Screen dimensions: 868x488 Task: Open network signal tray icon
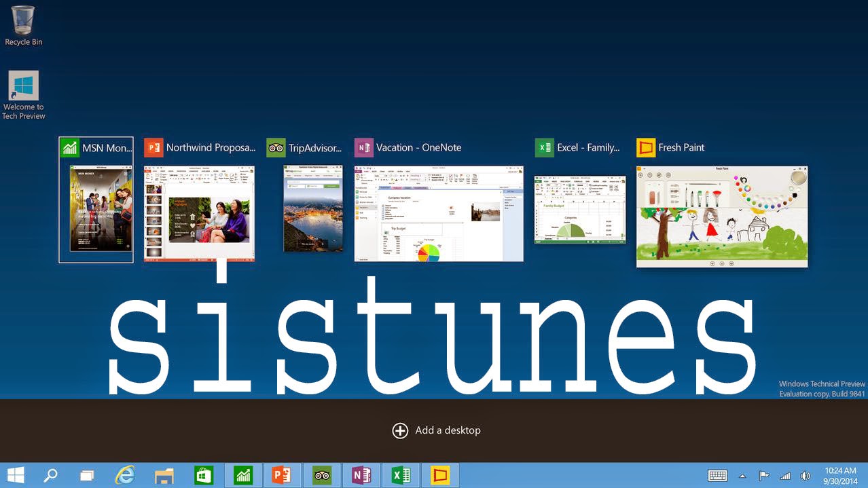click(785, 476)
